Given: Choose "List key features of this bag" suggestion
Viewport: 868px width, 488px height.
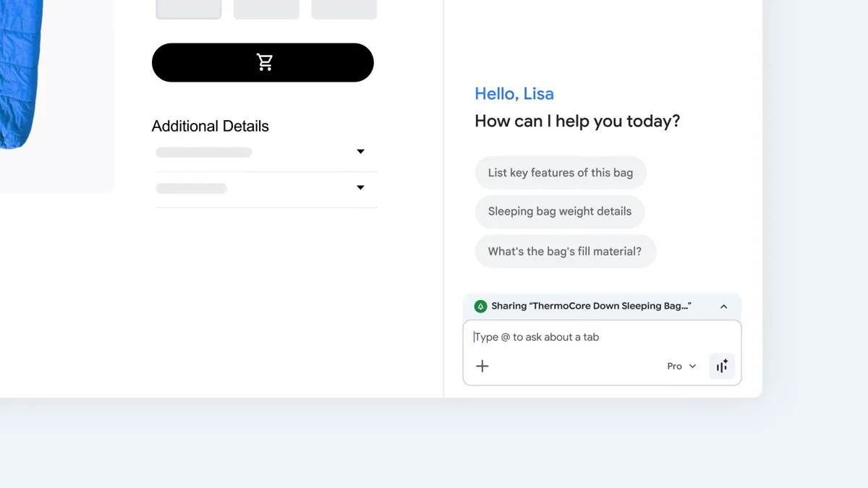Looking at the screenshot, I should click(x=560, y=173).
